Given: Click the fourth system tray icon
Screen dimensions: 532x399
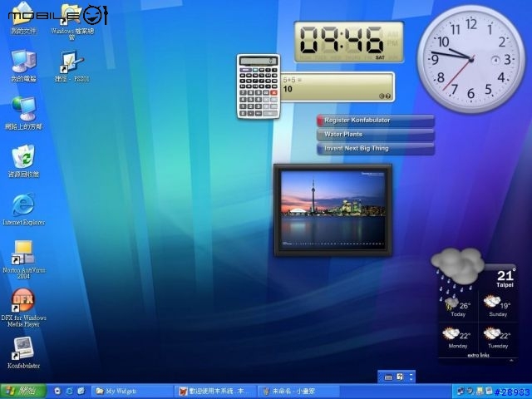Looking at the screenshot, I should [489, 392].
